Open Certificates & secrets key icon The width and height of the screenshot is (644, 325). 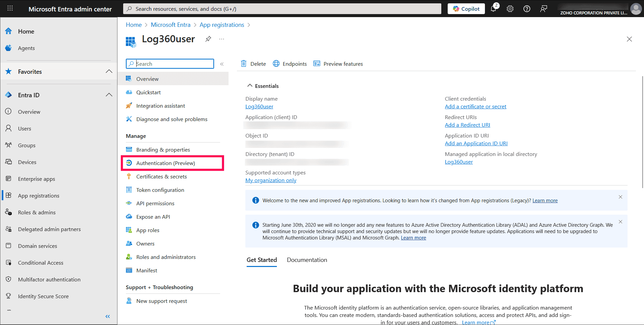point(129,176)
